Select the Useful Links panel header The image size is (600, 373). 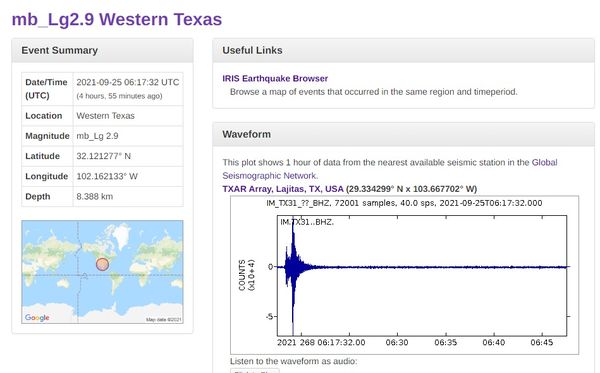403,50
